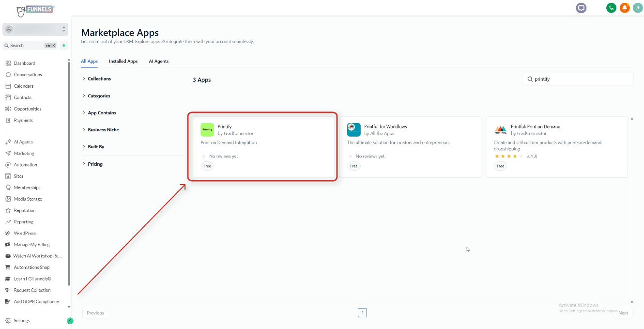Click the sidebar scroll down arrow
Image resolution: width=644 pixels, height=329 pixels.
pos(69,307)
